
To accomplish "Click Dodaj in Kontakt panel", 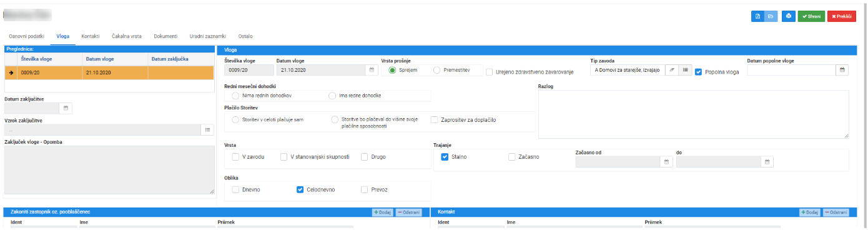I will click(810, 212).
